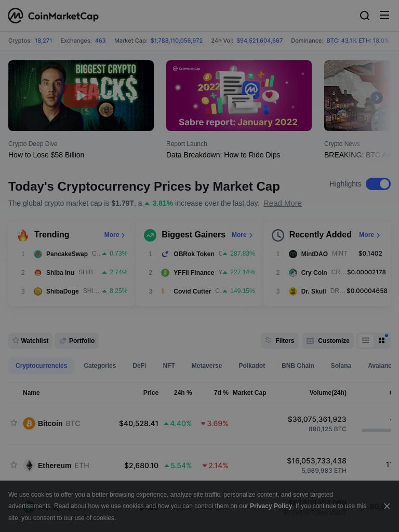
Task: Expand Biggest Gainers via More
Action: pos(242,235)
